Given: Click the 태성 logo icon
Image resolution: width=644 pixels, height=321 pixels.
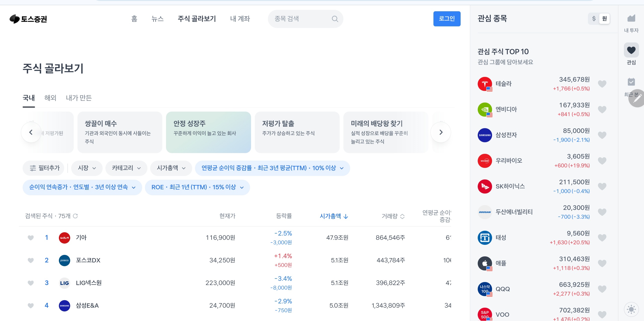Looking at the screenshot, I should pos(485,238).
